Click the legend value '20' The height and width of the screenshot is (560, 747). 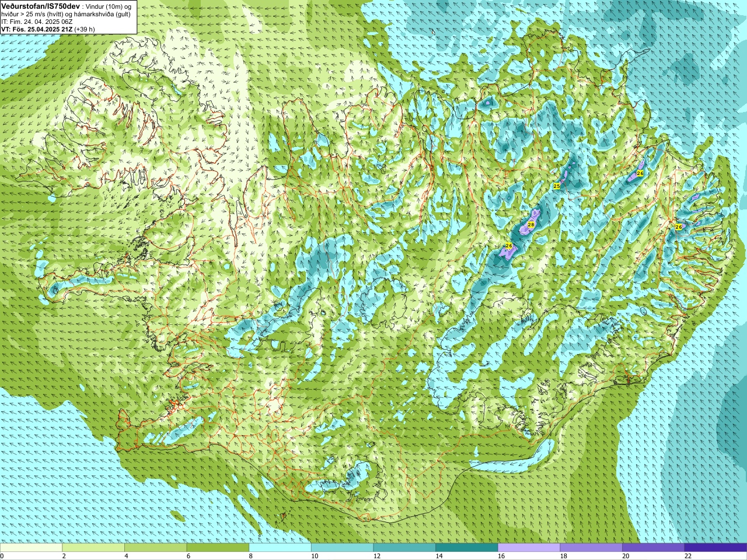(x=626, y=556)
